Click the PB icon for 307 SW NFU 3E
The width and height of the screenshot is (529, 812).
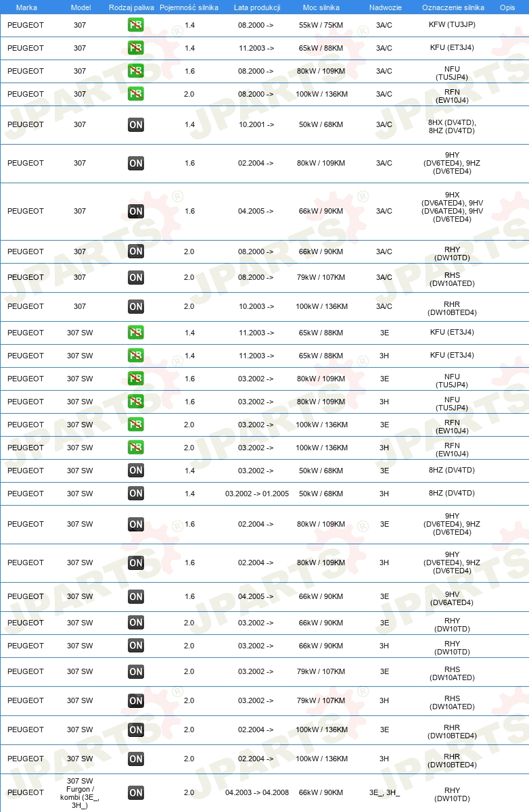coord(136,379)
